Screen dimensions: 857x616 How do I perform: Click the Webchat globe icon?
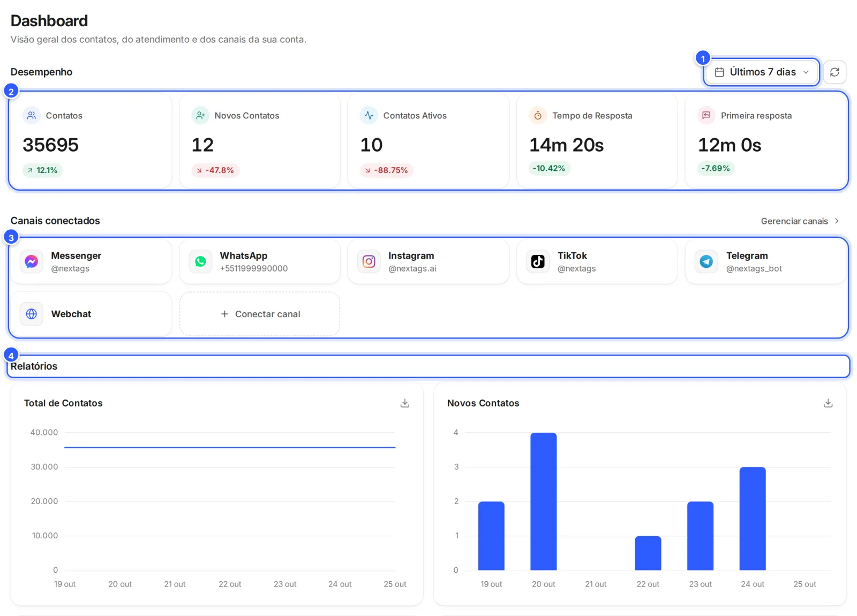32,314
